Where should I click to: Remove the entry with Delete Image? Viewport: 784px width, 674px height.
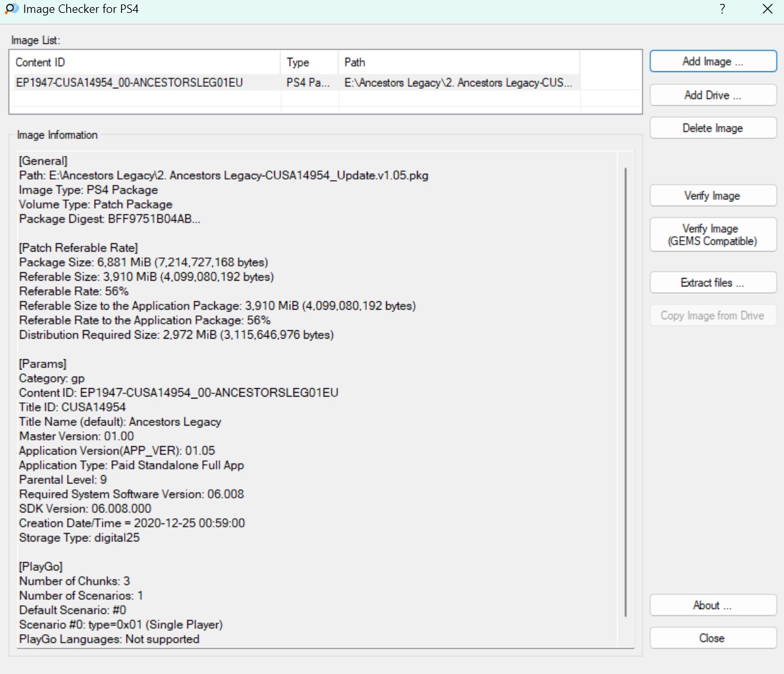(713, 128)
